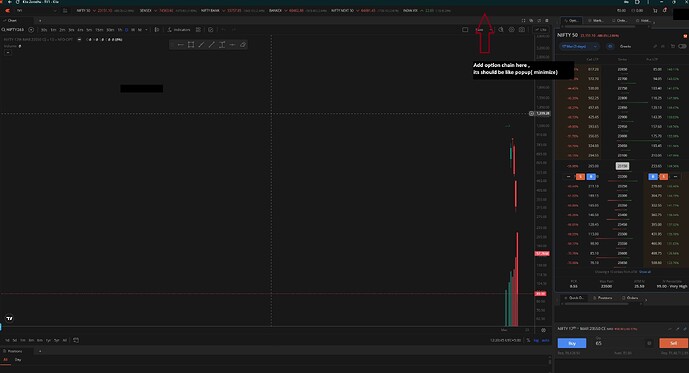689x373 pixels.
Task: Open the indicator templates grid icon
Action: point(199,30)
